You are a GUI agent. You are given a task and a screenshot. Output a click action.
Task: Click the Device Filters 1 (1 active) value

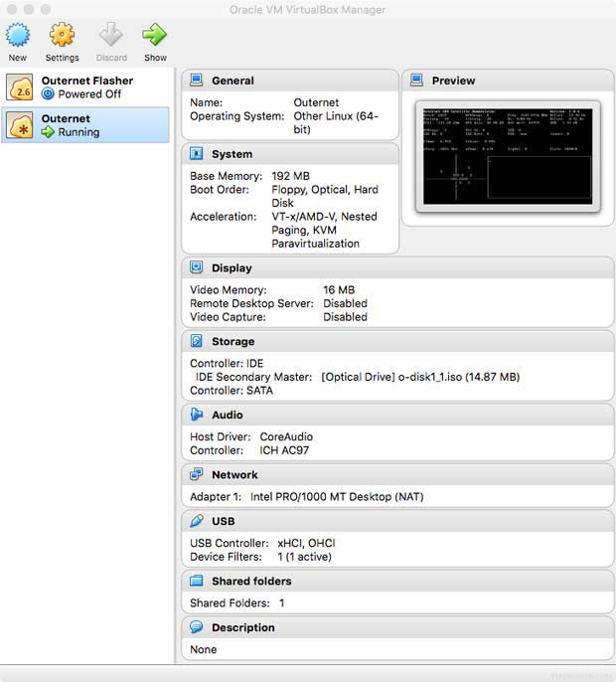304,557
